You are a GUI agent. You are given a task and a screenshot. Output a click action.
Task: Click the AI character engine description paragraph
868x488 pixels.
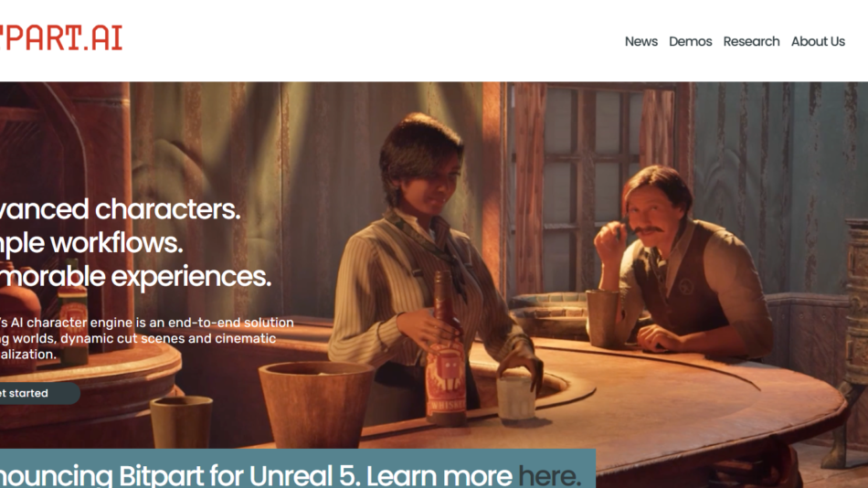tap(147, 338)
